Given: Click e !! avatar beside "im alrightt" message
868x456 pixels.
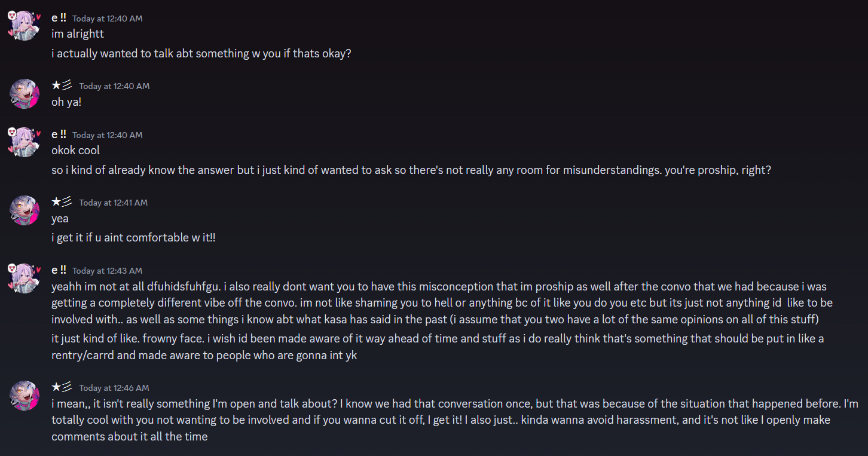Looking at the screenshot, I should (x=25, y=26).
